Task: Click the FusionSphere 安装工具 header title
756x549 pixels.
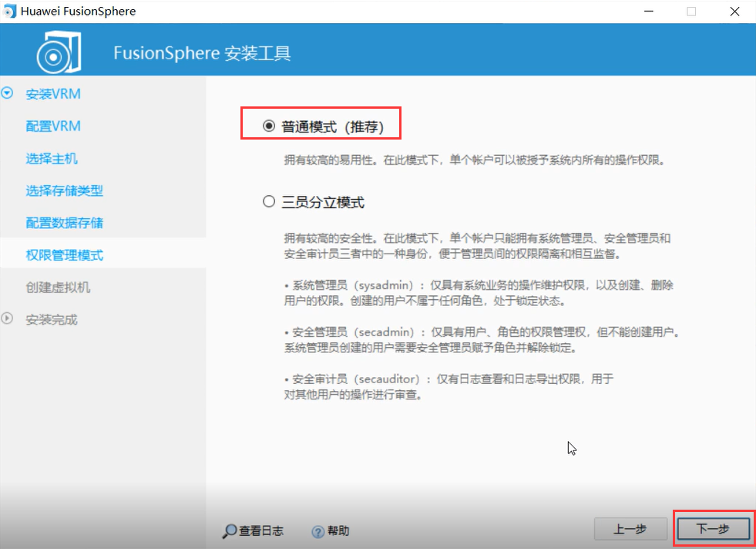Action: tap(202, 52)
